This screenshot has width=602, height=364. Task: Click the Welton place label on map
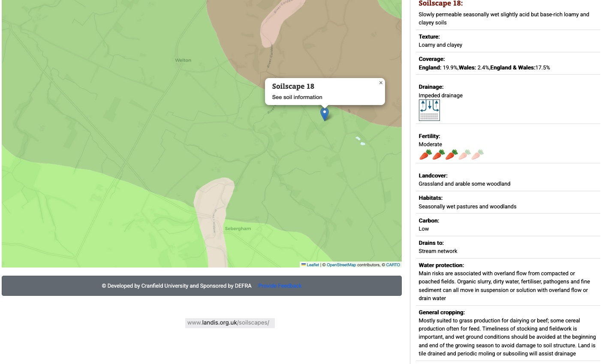(183, 60)
